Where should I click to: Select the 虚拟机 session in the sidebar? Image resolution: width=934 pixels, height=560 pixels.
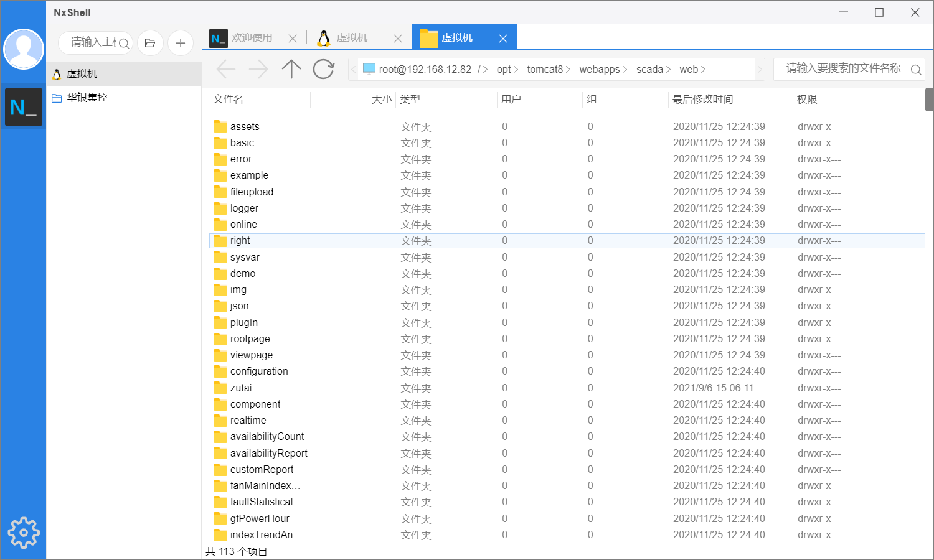(x=81, y=73)
